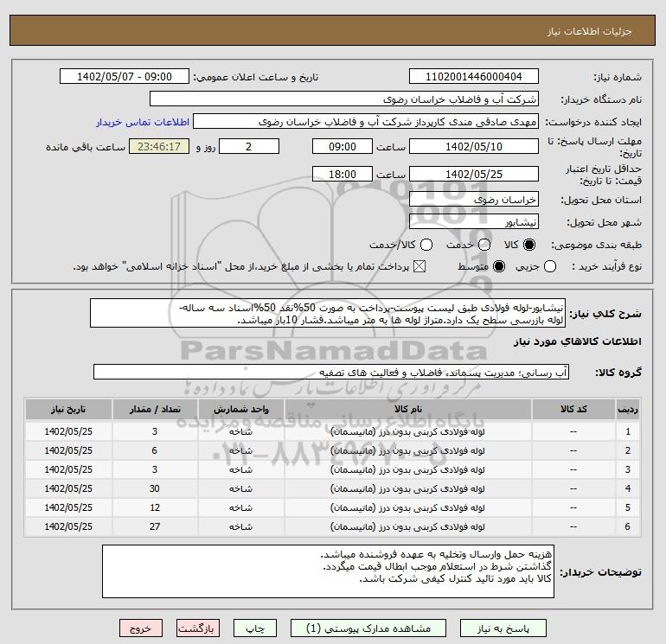Screen dimensions: 666x644
Task: Click the product name in row 6
Action: (x=407, y=526)
